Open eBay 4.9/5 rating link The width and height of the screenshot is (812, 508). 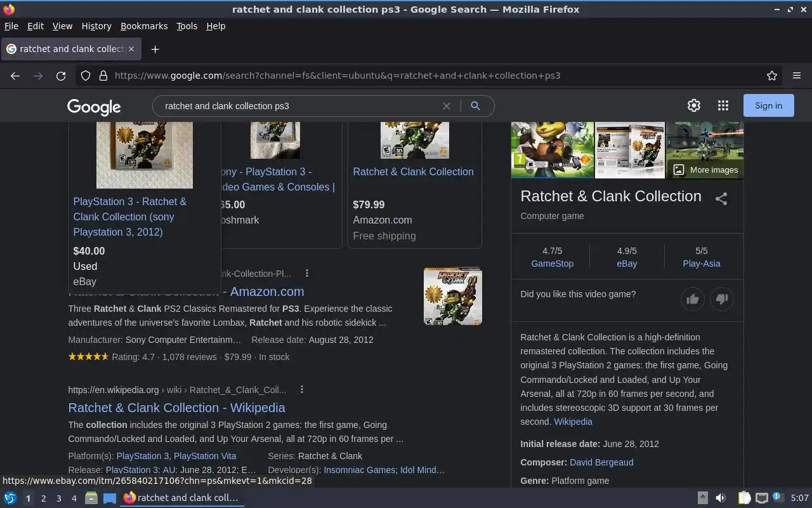click(x=627, y=264)
